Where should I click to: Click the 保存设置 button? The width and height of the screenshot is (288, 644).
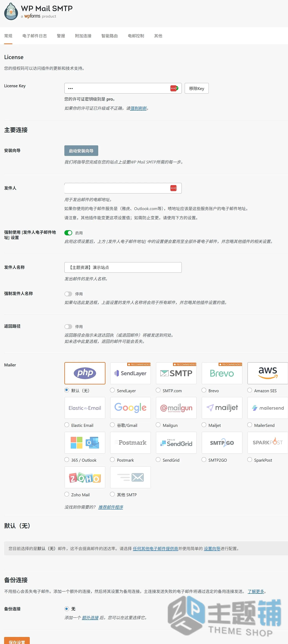[17, 640]
